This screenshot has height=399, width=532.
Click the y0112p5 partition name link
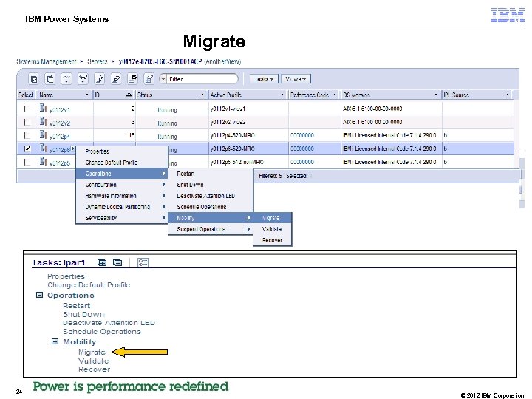pos(59,163)
